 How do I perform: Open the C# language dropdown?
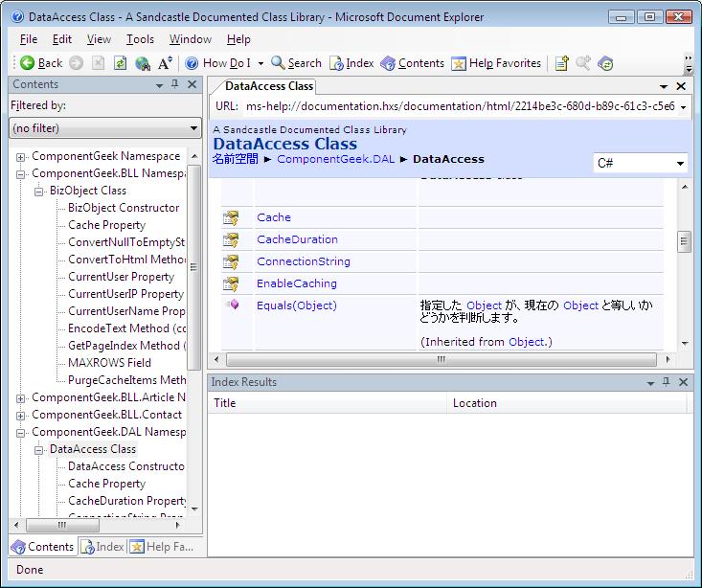640,163
